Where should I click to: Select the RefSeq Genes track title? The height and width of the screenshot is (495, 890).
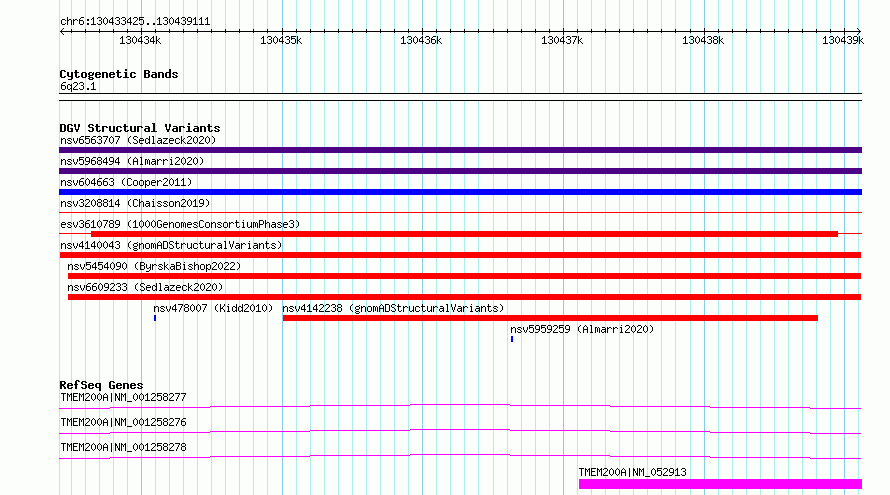101,385
